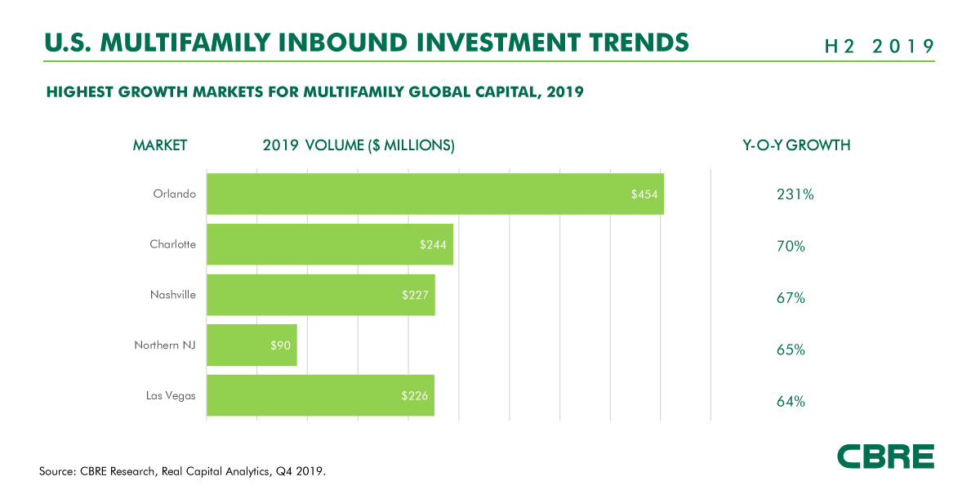Click the 64% growth value
Viewport: 980px width, 490px height.
[x=791, y=401]
